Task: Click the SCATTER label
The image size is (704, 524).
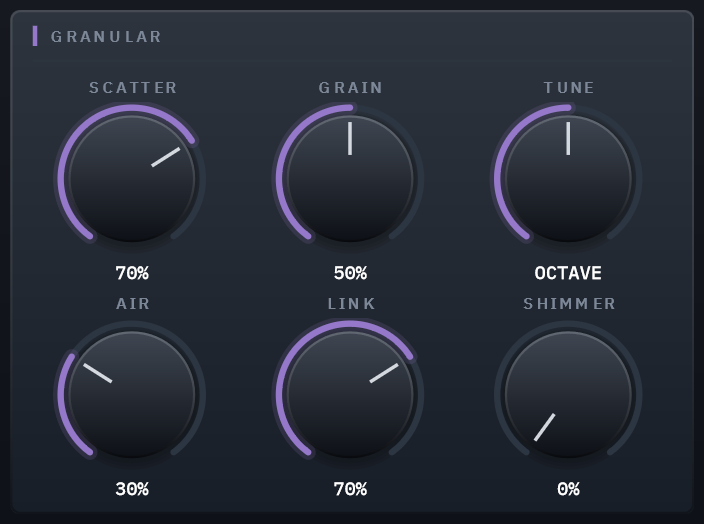Action: 133,88
